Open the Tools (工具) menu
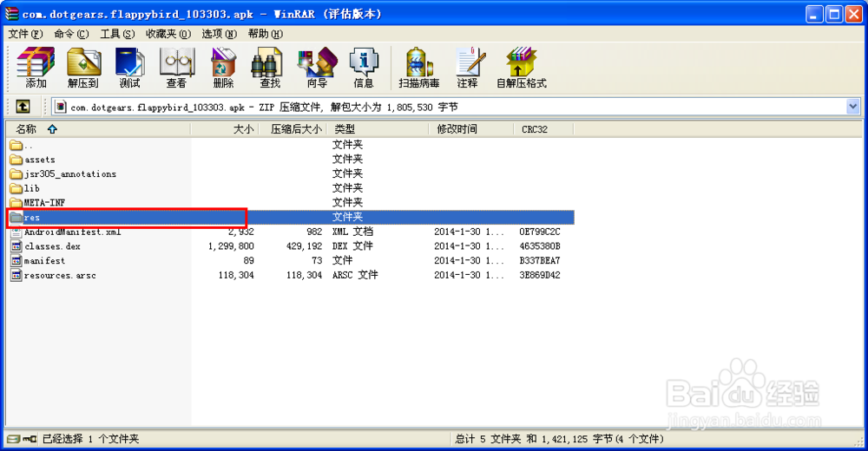 (x=117, y=34)
